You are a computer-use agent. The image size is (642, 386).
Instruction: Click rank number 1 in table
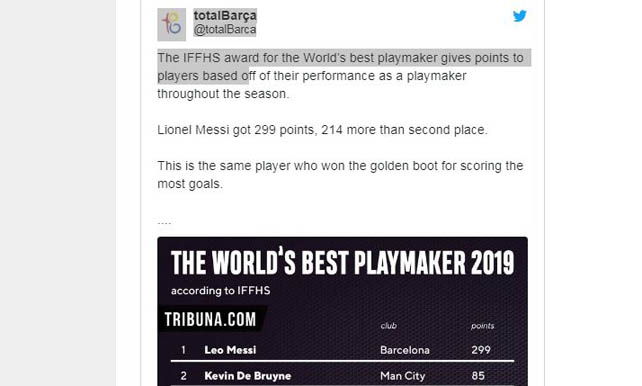[x=183, y=350]
